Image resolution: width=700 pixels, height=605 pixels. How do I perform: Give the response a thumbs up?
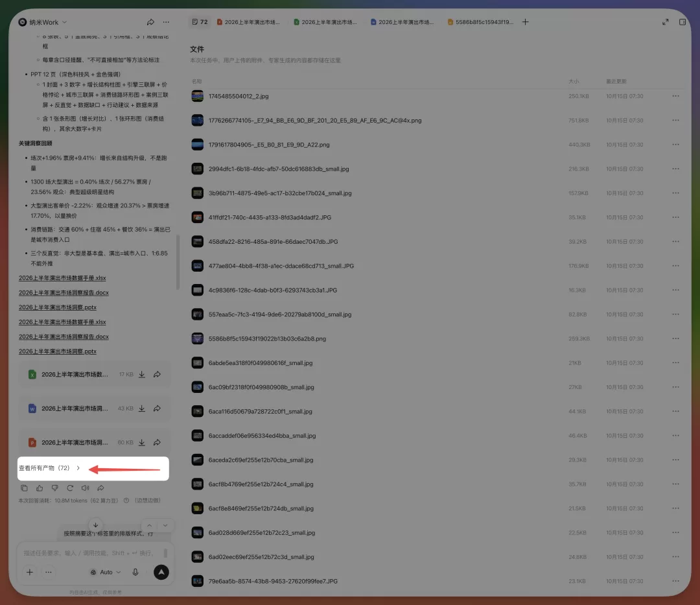pos(40,488)
